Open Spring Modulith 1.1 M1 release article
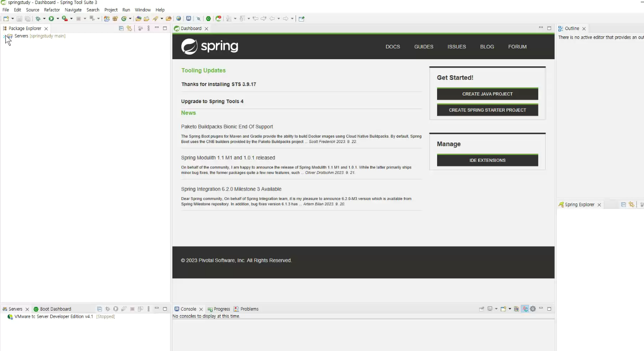 228,158
